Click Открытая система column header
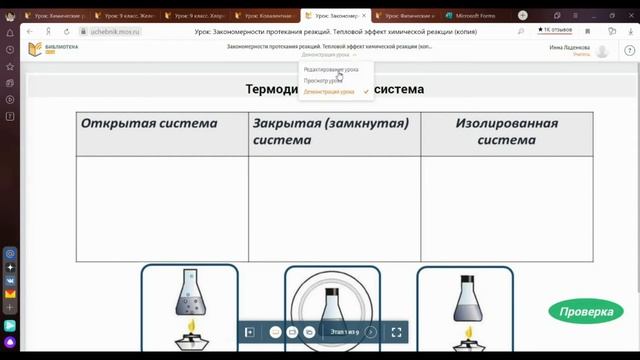The width and height of the screenshot is (640, 360). (162, 134)
